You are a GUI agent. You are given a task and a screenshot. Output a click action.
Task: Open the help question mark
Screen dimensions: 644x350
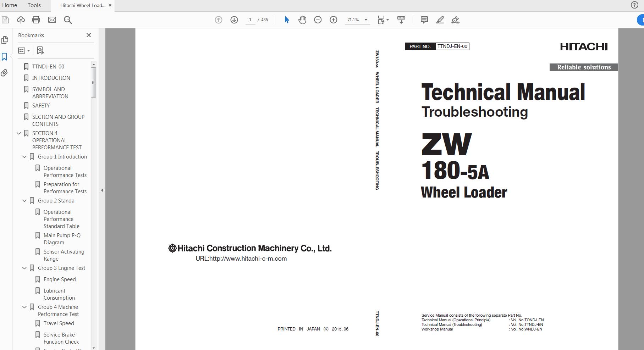point(634,5)
